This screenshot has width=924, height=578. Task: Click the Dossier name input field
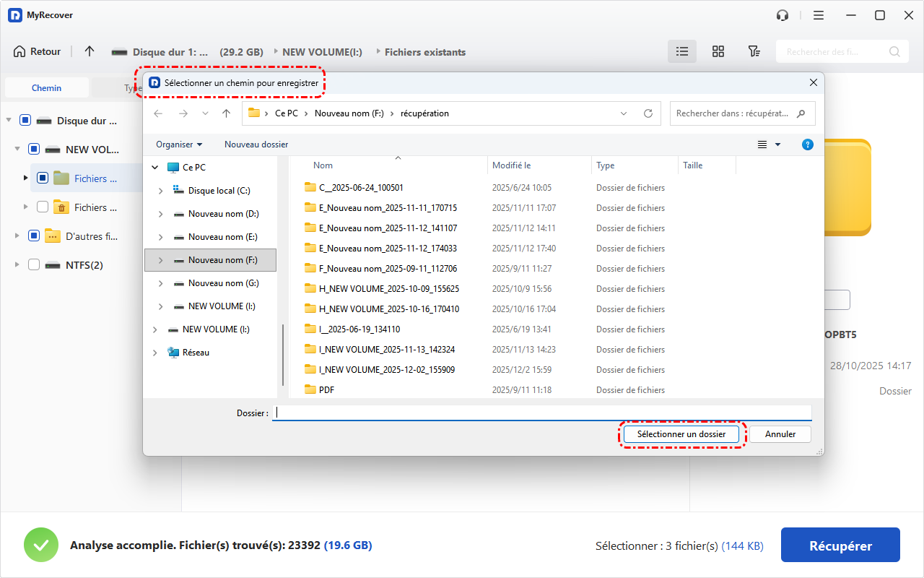click(541, 413)
